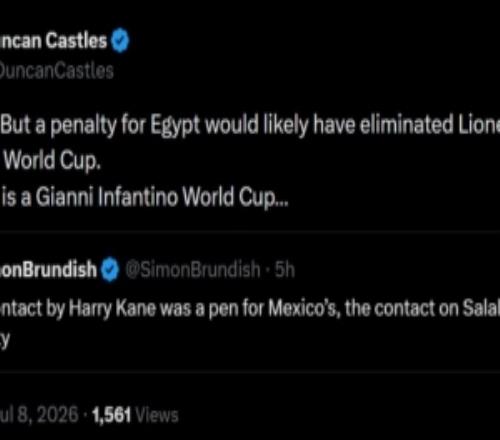Click the line starting 'But a penalty for Egypt'
Image resolution: width=500 pixels, height=440 pixels.
[250, 125]
